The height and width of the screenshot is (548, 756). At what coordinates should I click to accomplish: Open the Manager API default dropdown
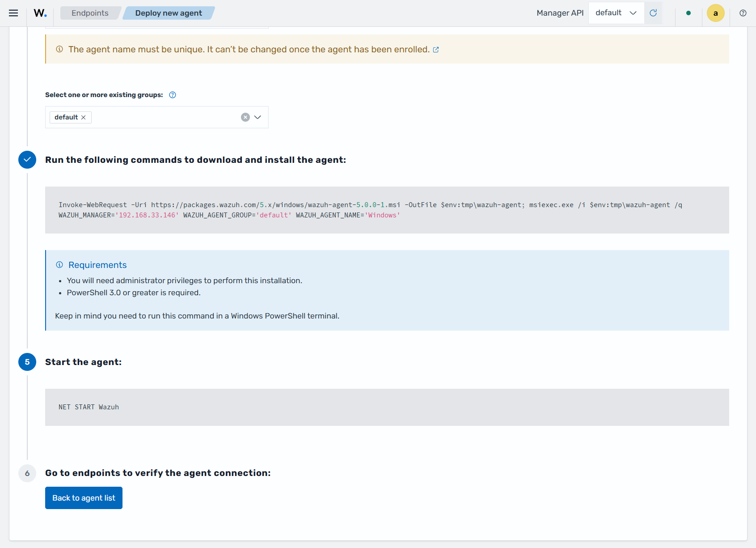616,13
